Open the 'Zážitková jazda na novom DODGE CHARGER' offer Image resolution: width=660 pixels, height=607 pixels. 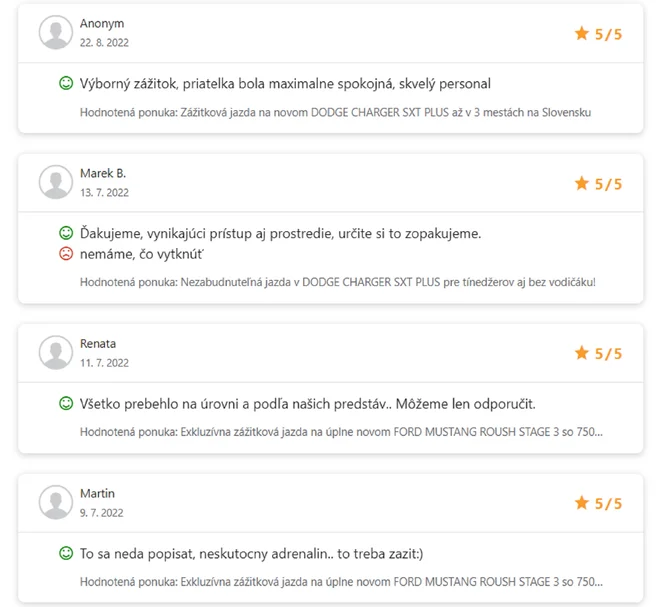[386, 112]
